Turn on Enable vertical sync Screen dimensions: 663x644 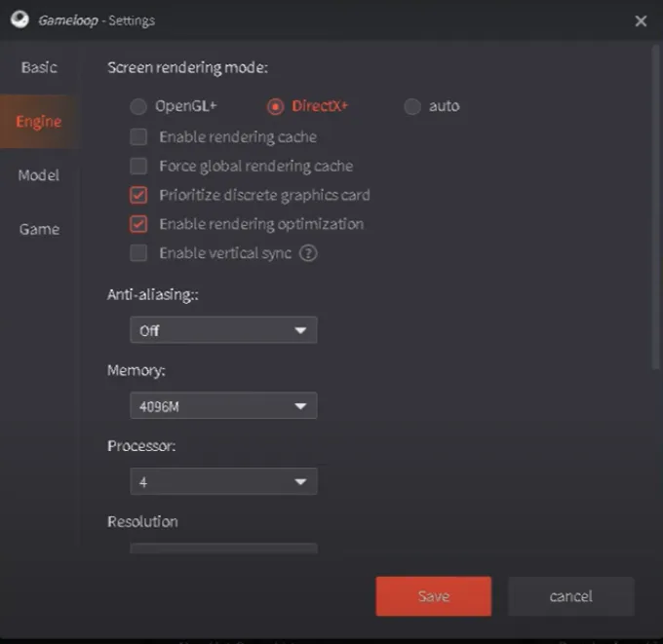pos(138,253)
